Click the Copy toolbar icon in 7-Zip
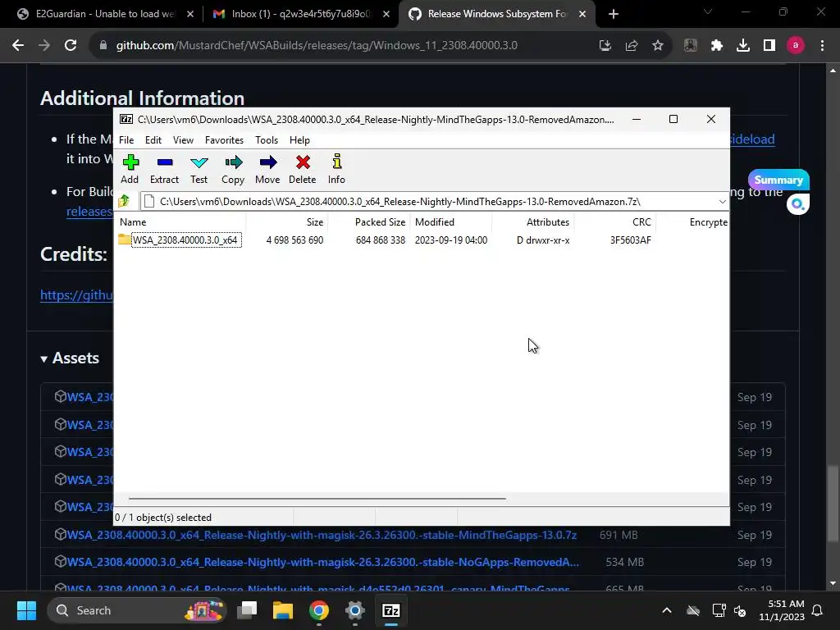The height and width of the screenshot is (630, 840). (233, 169)
